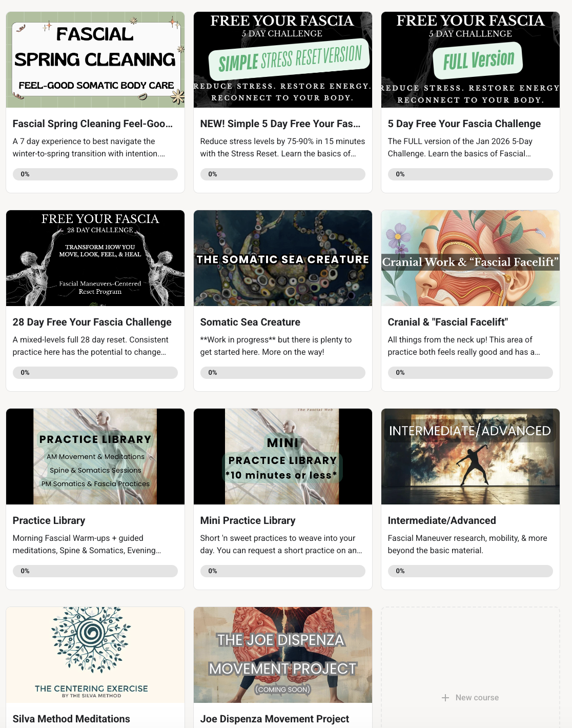
Task: Click the Intermediate/Advanced 0% progress bar
Action: point(471,571)
